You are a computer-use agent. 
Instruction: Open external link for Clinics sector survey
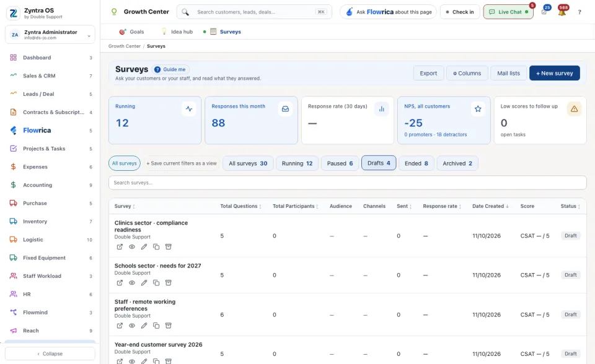(120, 247)
